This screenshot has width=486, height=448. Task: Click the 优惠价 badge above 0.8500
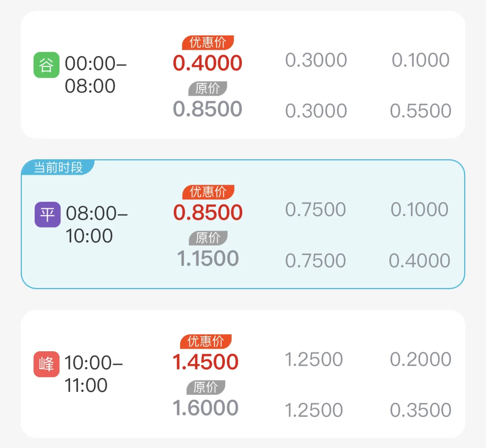(208, 192)
